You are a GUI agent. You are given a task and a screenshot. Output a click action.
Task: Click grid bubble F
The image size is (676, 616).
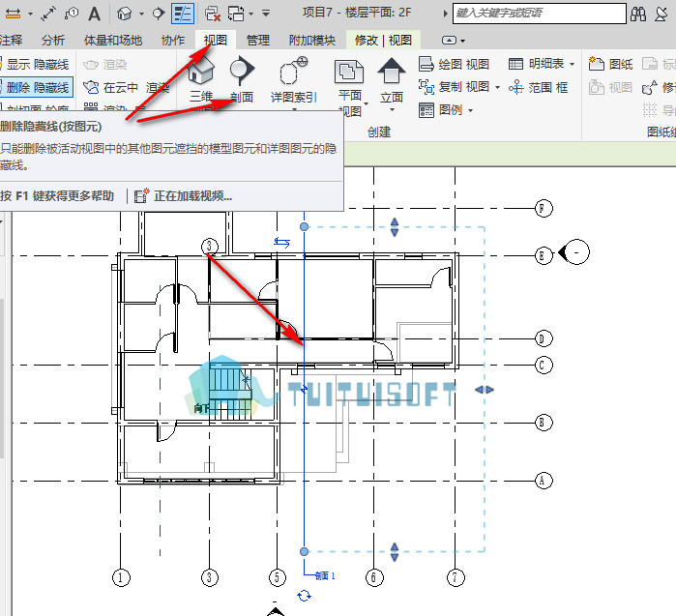[x=544, y=209]
